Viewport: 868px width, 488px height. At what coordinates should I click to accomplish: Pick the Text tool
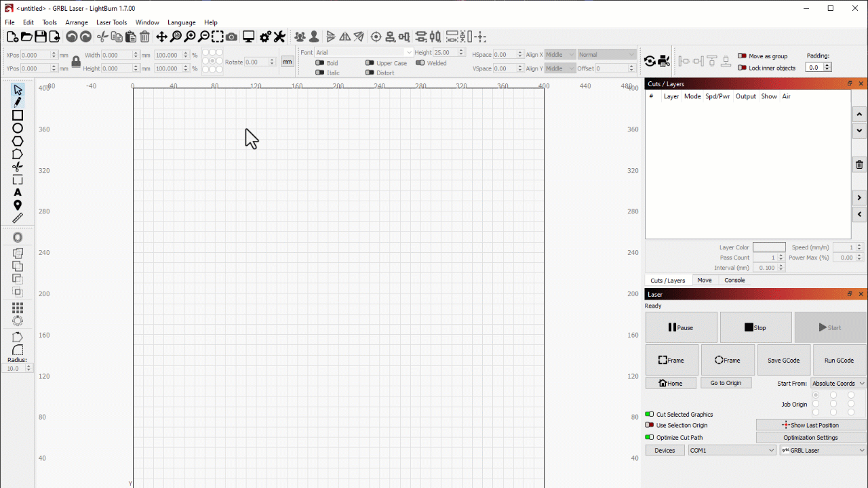(18, 192)
